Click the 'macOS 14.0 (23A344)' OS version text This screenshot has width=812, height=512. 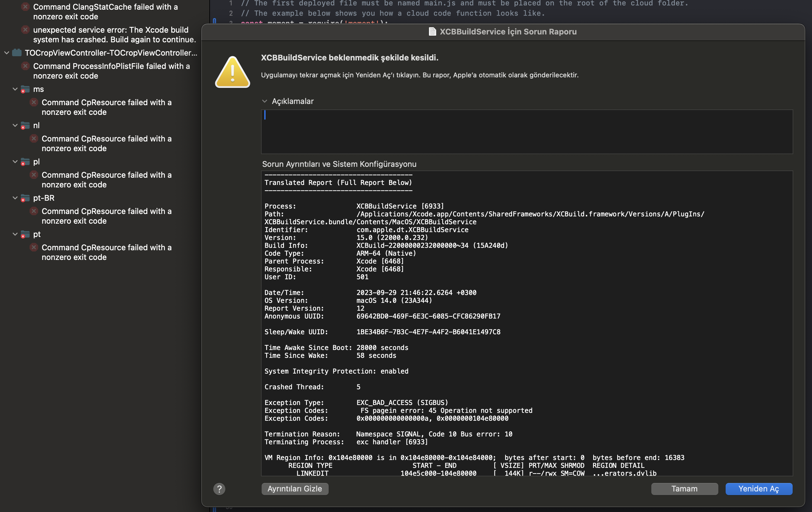[x=394, y=300]
